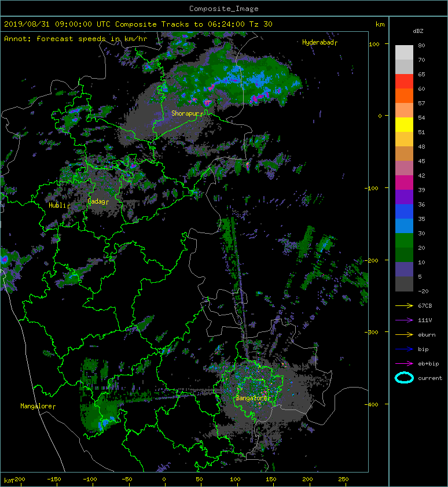Click the 250 tick on bottom axis

343,479
